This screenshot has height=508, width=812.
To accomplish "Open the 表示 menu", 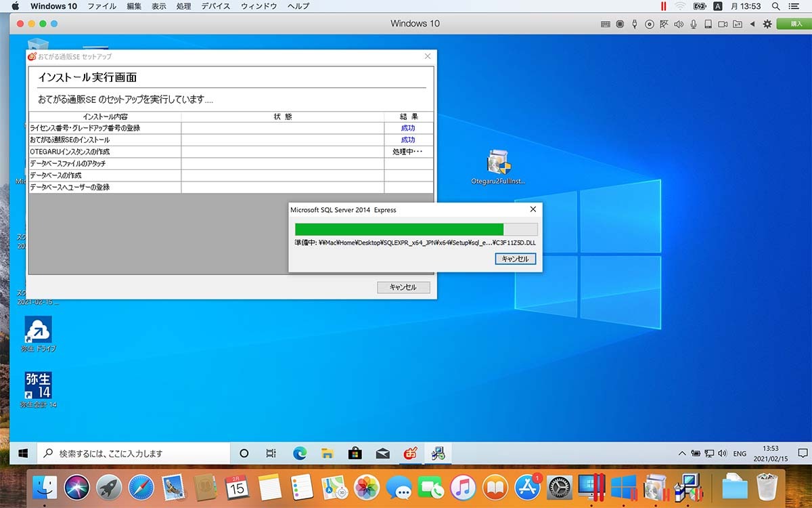I will 159,6.
